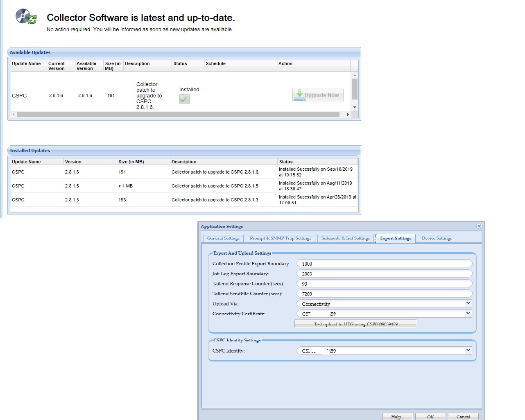Edit Tailend SendFile Counter value
The width and height of the screenshot is (525, 420).
tap(384, 294)
